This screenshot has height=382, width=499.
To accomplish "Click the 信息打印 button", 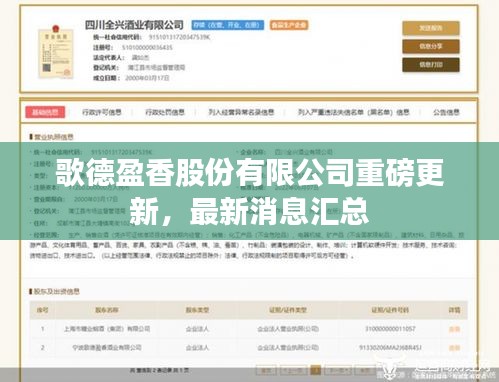I will tap(431, 65).
